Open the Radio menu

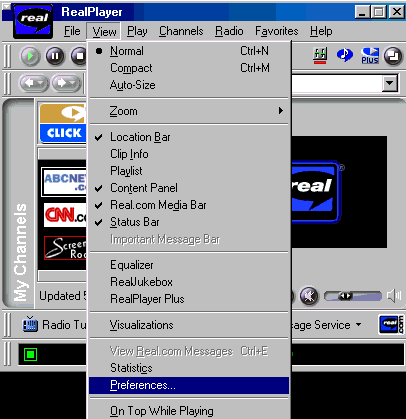pyautogui.click(x=229, y=31)
